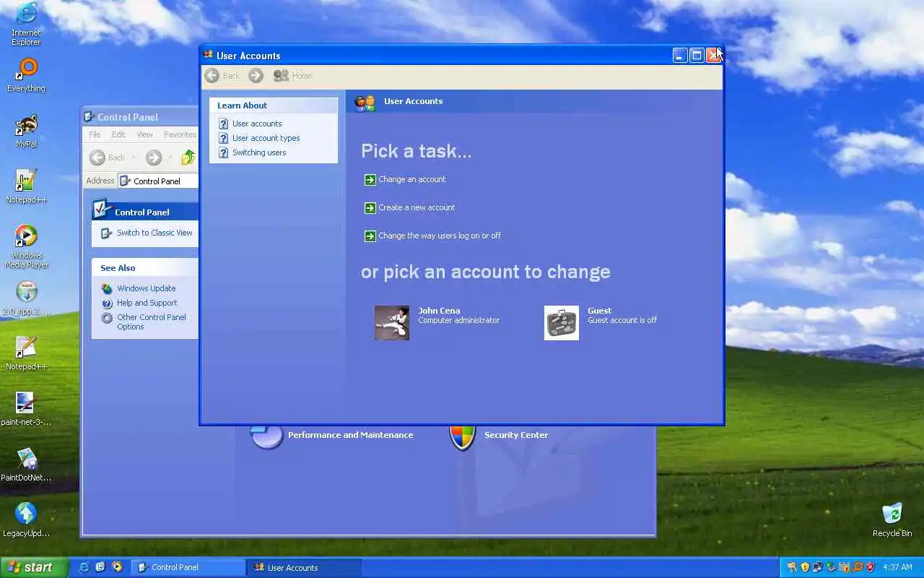Click the Start button
The image size is (924, 578).
click(x=34, y=567)
